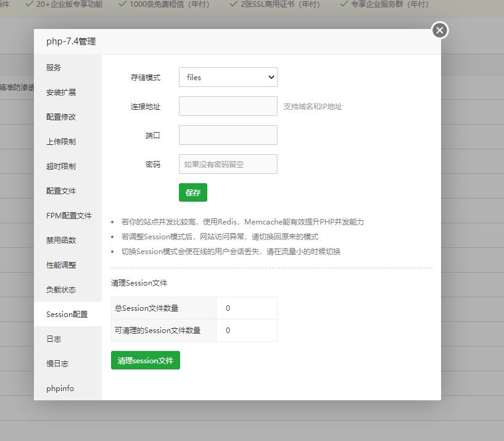Image resolution: width=504 pixels, height=441 pixels.
Task: Select the Session配置 sidebar tab
Action: (67, 314)
